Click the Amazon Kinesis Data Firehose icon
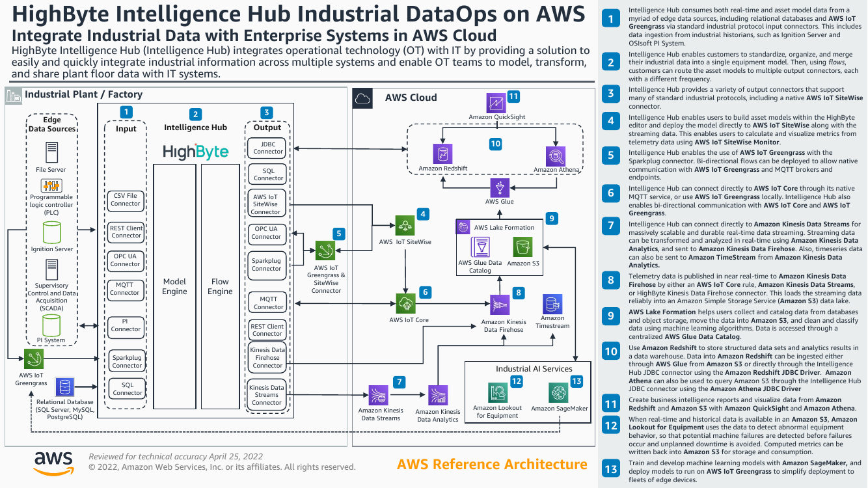The width and height of the screenshot is (868, 488). coord(500,305)
